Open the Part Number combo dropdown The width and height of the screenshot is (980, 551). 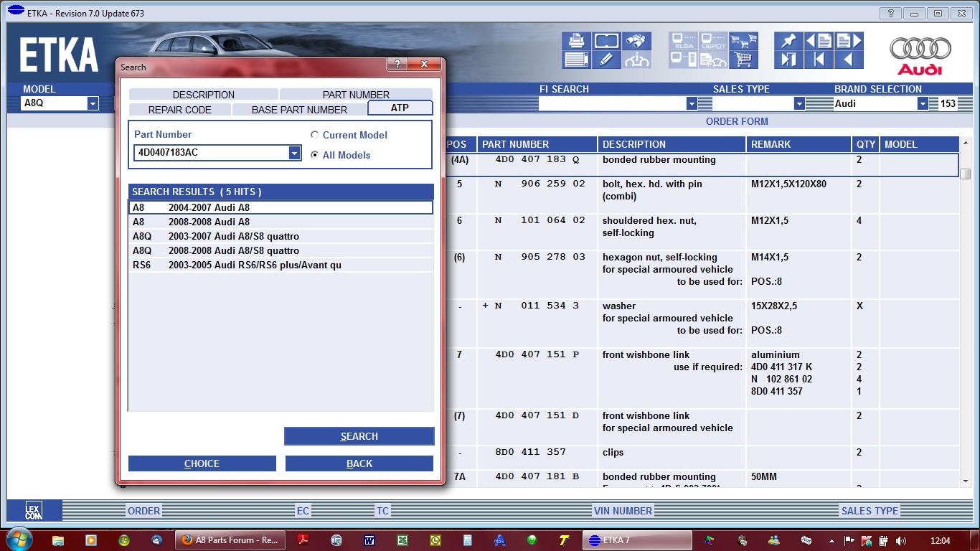click(294, 153)
